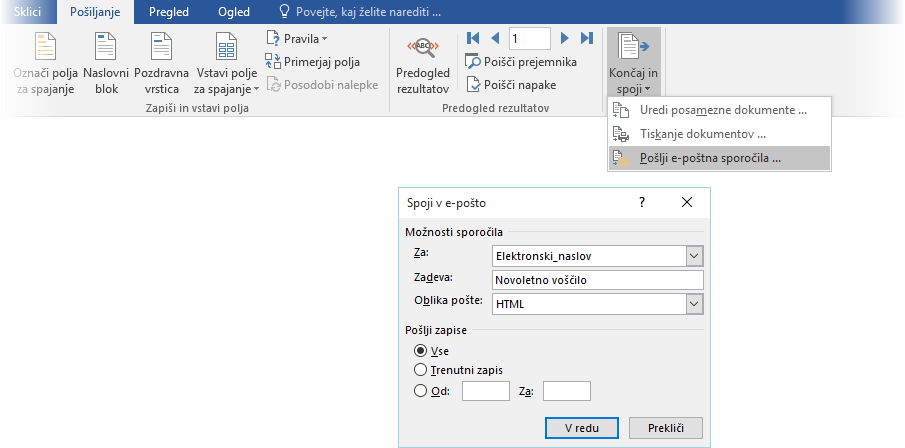Open the Končaj in spoji menu
The width and height of the screenshot is (905, 448).
(x=633, y=62)
